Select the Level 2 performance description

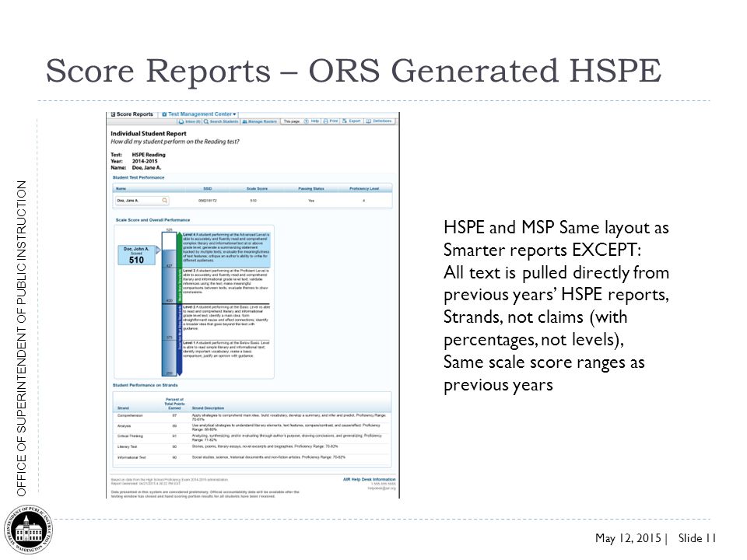click(x=226, y=317)
